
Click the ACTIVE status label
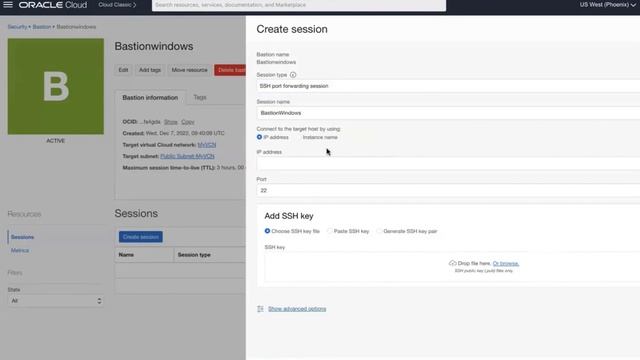[x=56, y=140]
